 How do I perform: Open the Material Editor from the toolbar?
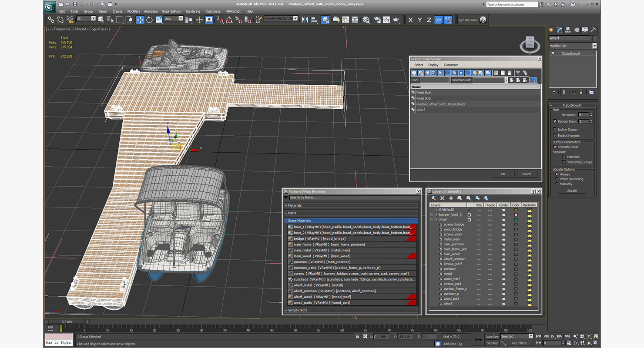coord(366,20)
